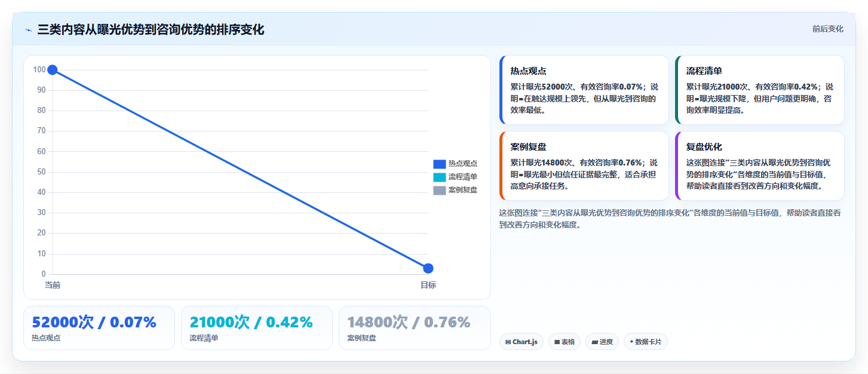Open the 案例复盘 description card
The height and width of the screenshot is (374, 868).
584,165
